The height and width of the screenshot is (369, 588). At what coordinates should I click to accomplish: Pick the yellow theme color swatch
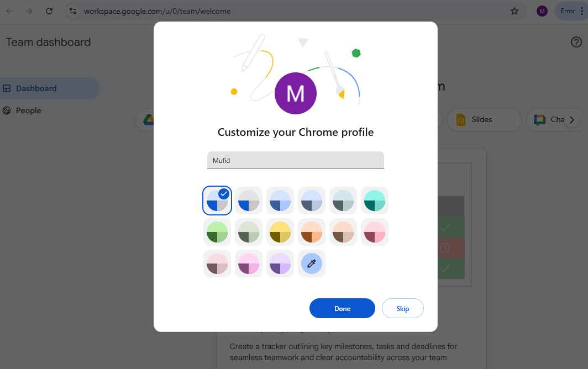click(280, 232)
